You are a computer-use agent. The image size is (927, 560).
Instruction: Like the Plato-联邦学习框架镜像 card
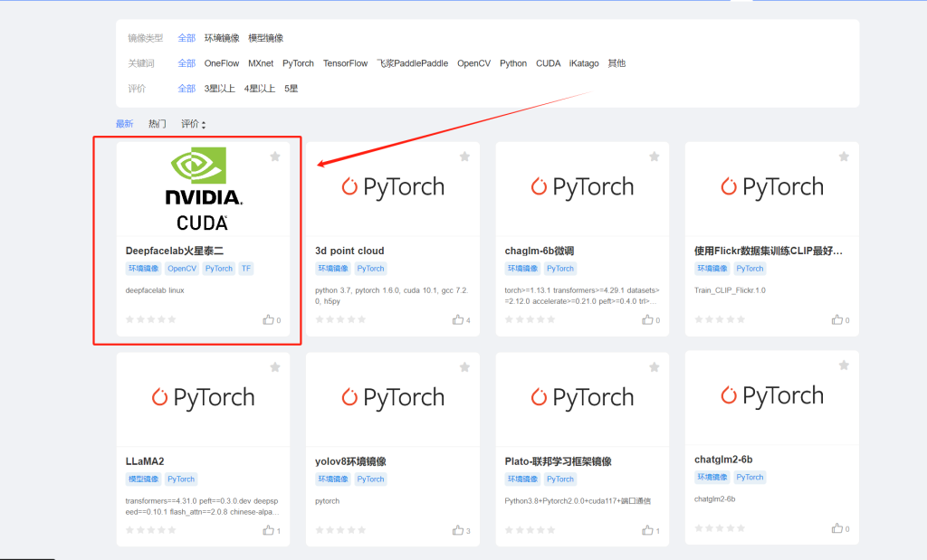[x=648, y=530]
